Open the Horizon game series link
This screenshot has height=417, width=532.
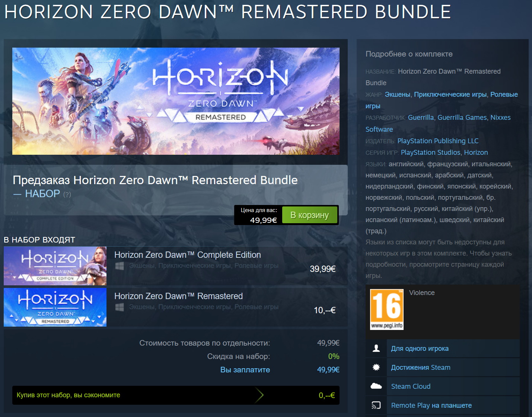click(476, 153)
